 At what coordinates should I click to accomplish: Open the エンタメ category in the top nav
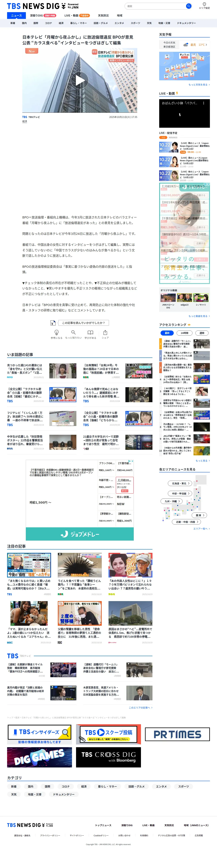coord(119,23)
